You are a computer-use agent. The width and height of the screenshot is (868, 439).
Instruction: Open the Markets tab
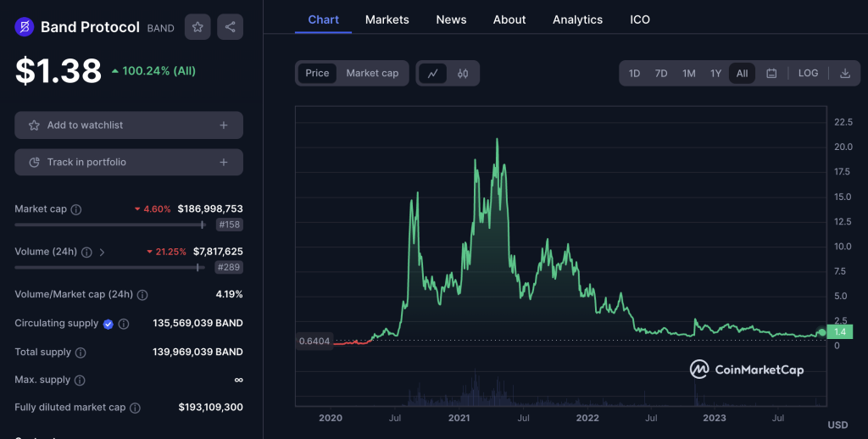point(387,19)
